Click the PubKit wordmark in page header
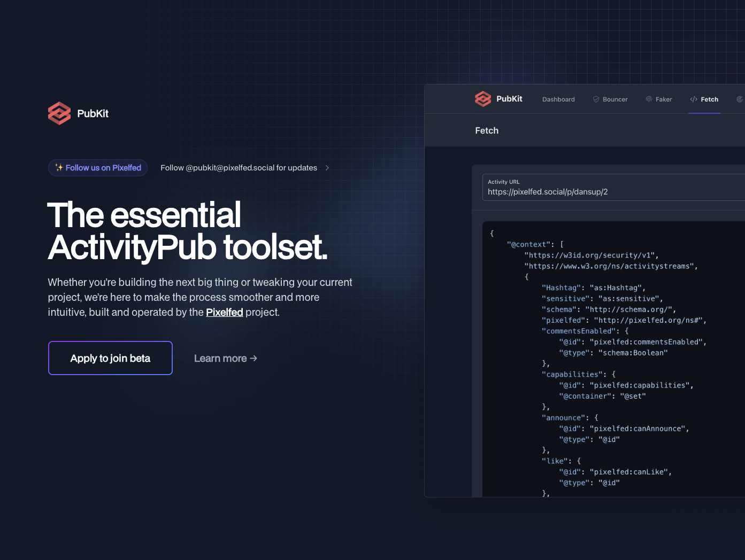This screenshot has height=560, width=745. [x=93, y=113]
